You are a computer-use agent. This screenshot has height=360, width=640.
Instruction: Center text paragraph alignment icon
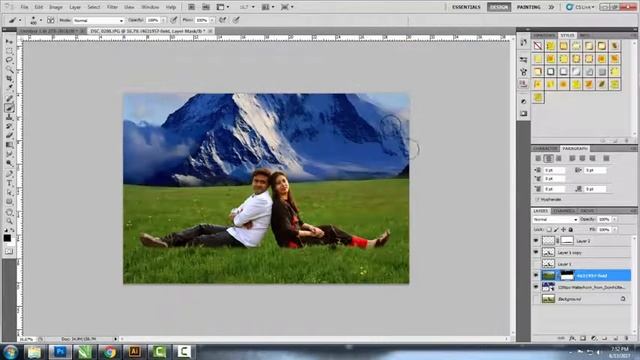pos(548,158)
